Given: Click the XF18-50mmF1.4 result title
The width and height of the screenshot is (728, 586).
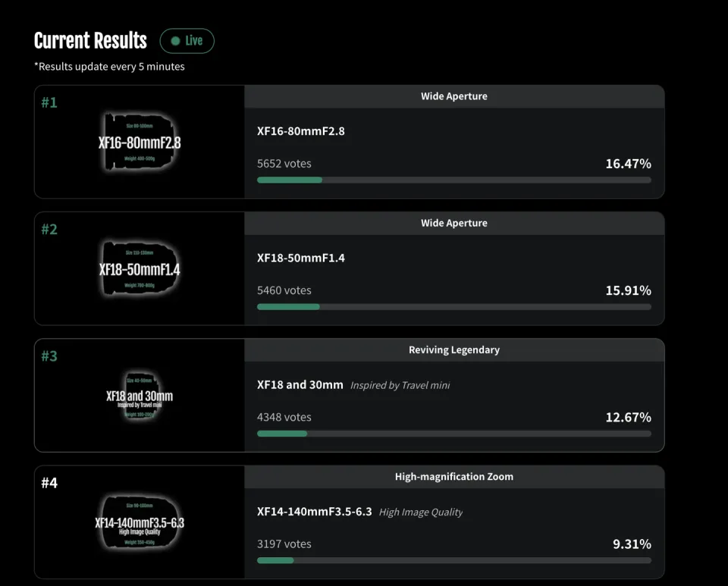Looking at the screenshot, I should pos(301,258).
